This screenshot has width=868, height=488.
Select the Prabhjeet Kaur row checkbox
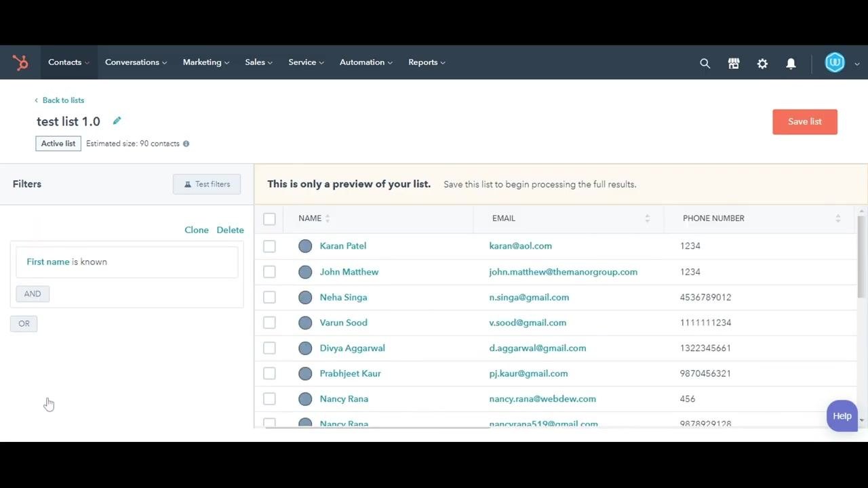269,373
